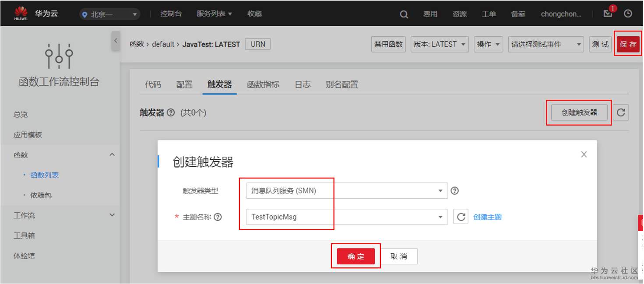
Task: Open 费用 in the top bar
Action: pyautogui.click(x=430, y=14)
